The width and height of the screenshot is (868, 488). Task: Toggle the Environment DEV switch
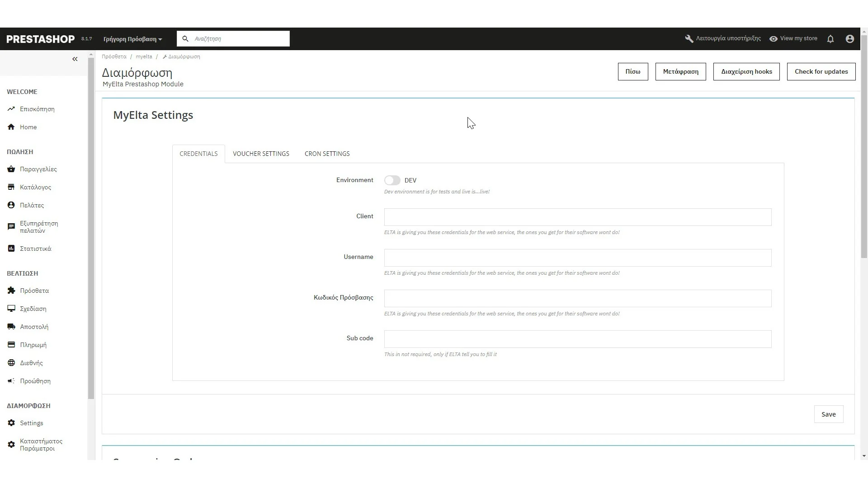click(392, 181)
